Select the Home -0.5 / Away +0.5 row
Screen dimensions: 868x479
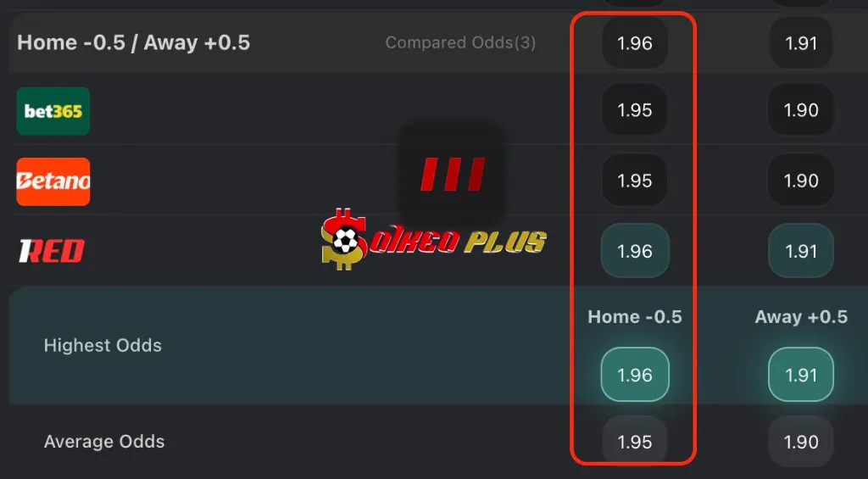(434, 42)
